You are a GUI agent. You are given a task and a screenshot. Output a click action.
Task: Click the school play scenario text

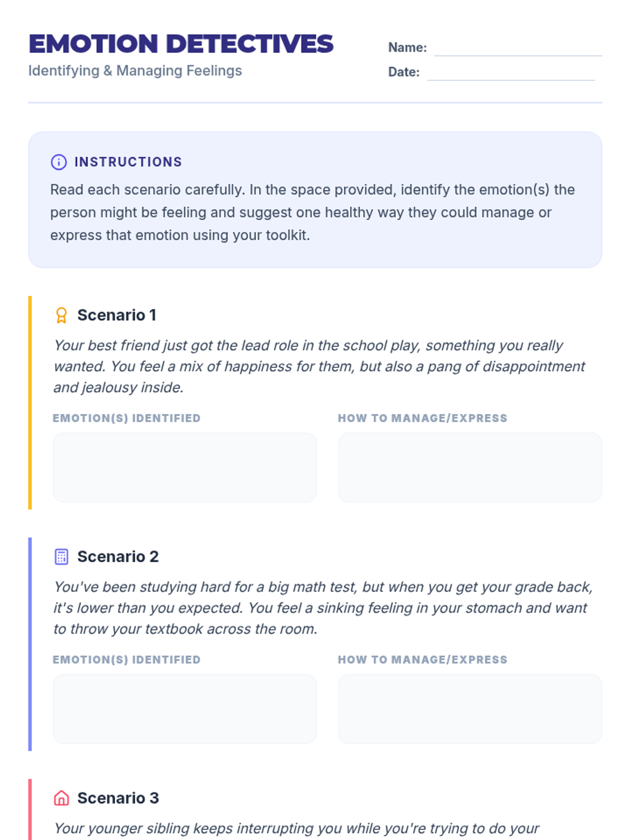coord(318,366)
